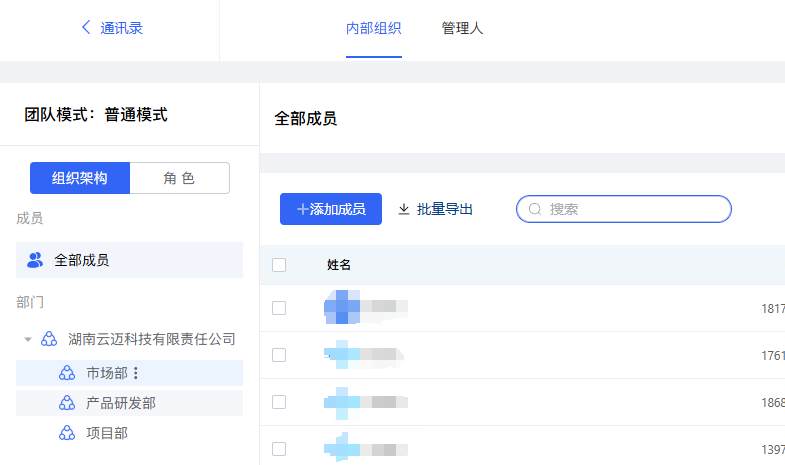
Task: Click the magnifier icon in search box
Action: (535, 209)
